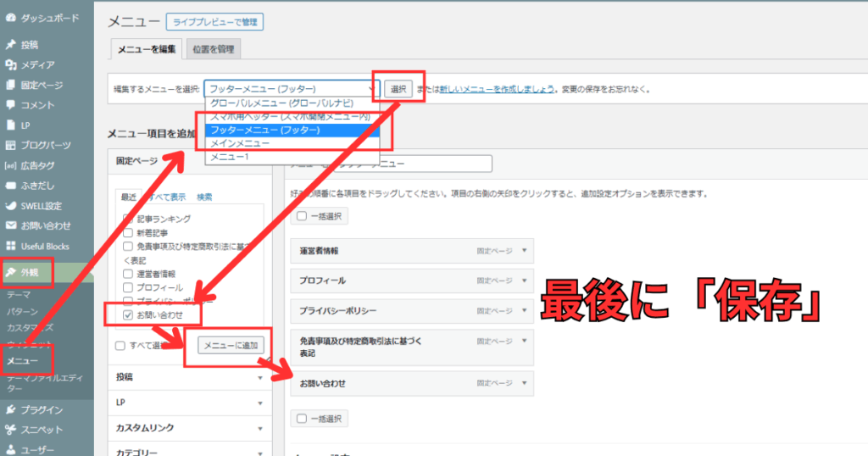Check the プロフィール page checkbox
868x456 pixels.
coord(128,287)
